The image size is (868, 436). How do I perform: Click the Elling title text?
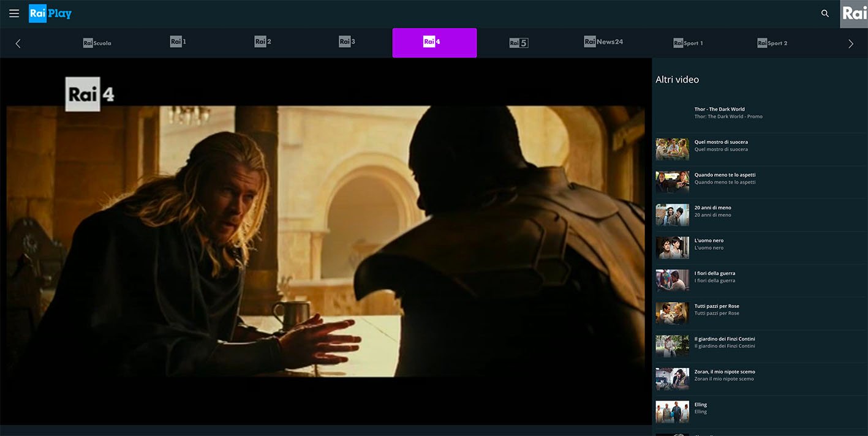point(701,405)
